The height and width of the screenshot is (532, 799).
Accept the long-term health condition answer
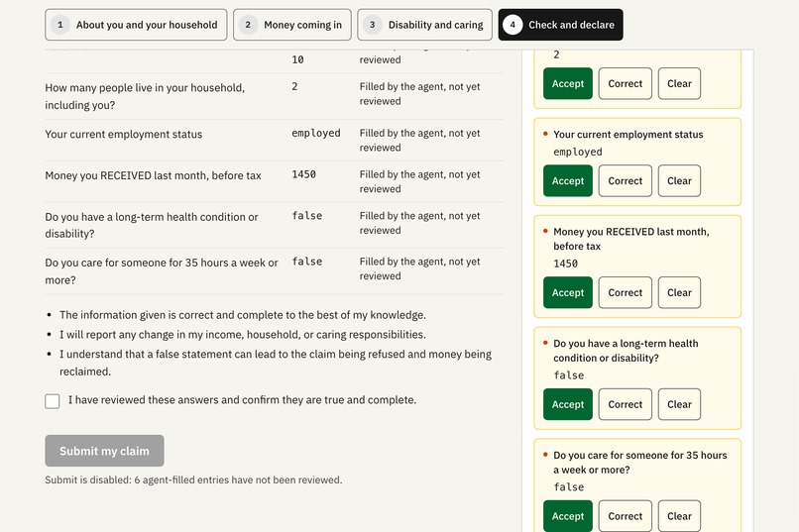click(568, 404)
